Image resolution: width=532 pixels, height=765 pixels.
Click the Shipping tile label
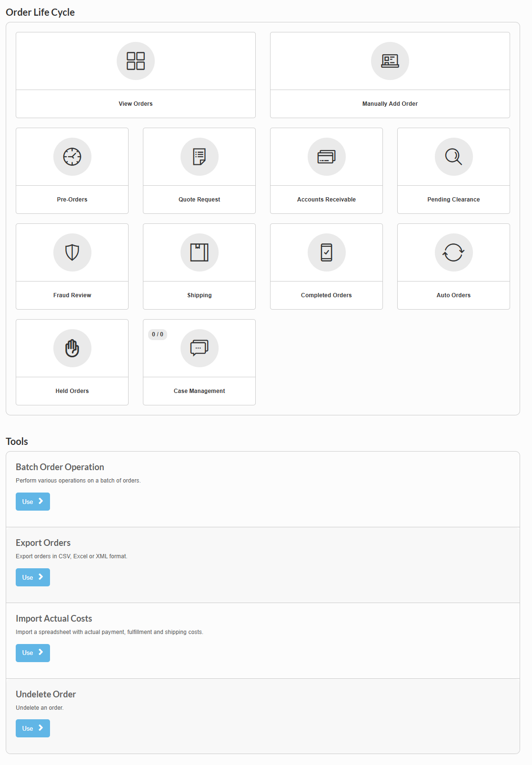pos(200,295)
